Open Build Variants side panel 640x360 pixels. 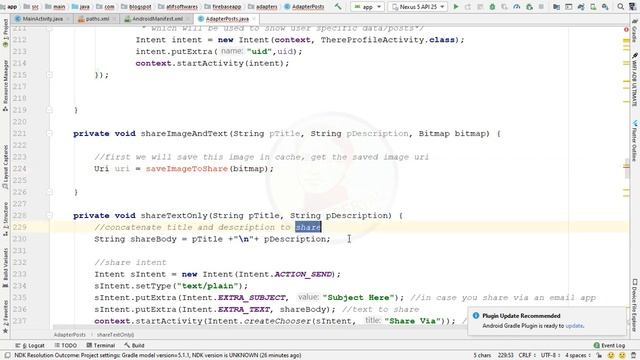pos(5,267)
